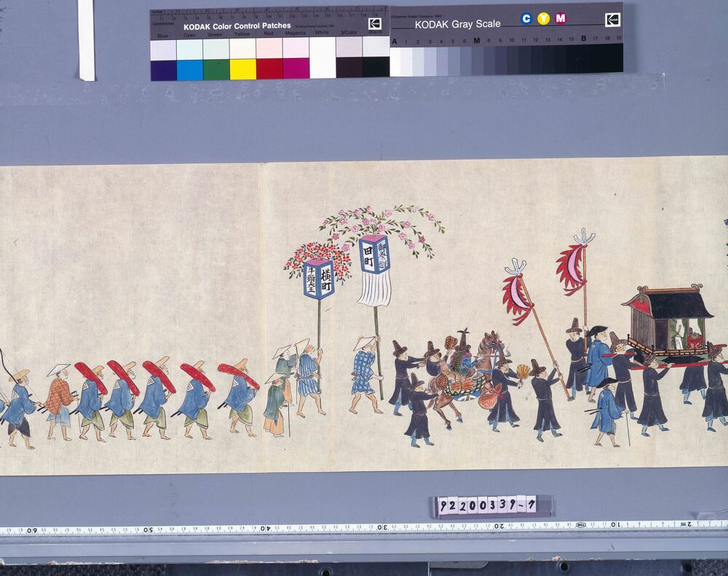Click the magenta circle letter M
728x576 pixels.
point(561,18)
